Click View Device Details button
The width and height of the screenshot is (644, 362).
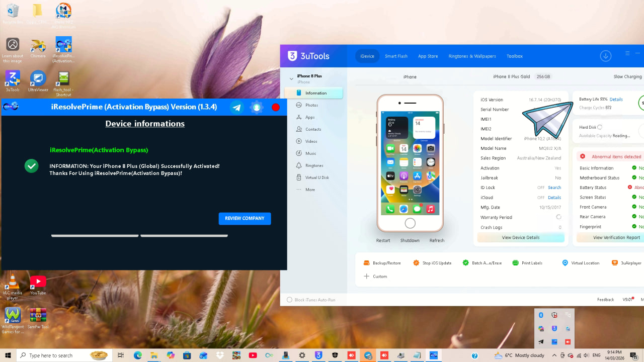(521, 237)
